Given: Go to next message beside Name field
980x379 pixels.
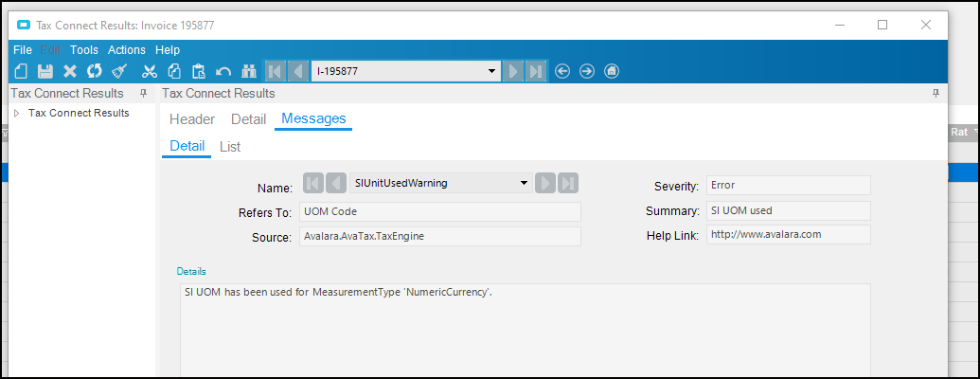Looking at the screenshot, I should point(545,183).
